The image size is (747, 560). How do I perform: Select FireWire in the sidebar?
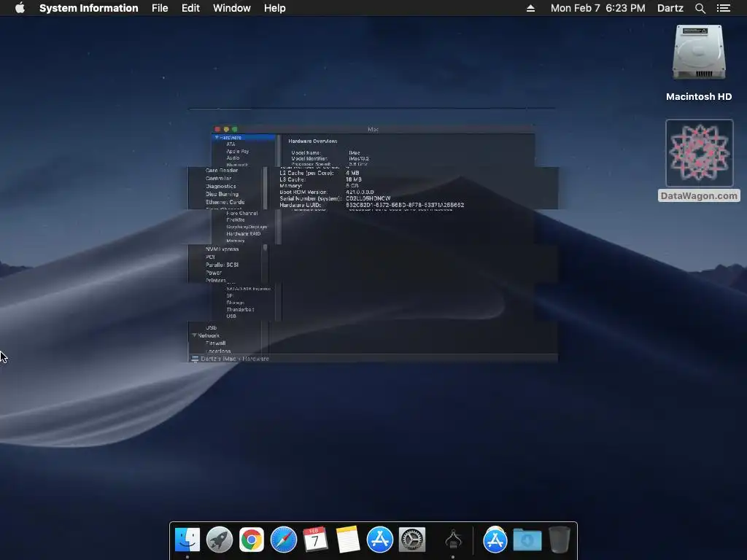(x=236, y=220)
